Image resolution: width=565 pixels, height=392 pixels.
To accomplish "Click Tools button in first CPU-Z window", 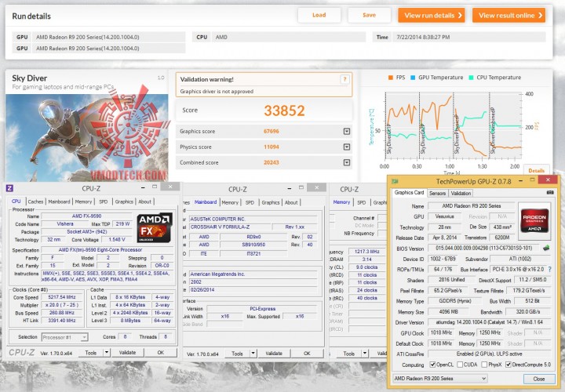I will 91,353.
